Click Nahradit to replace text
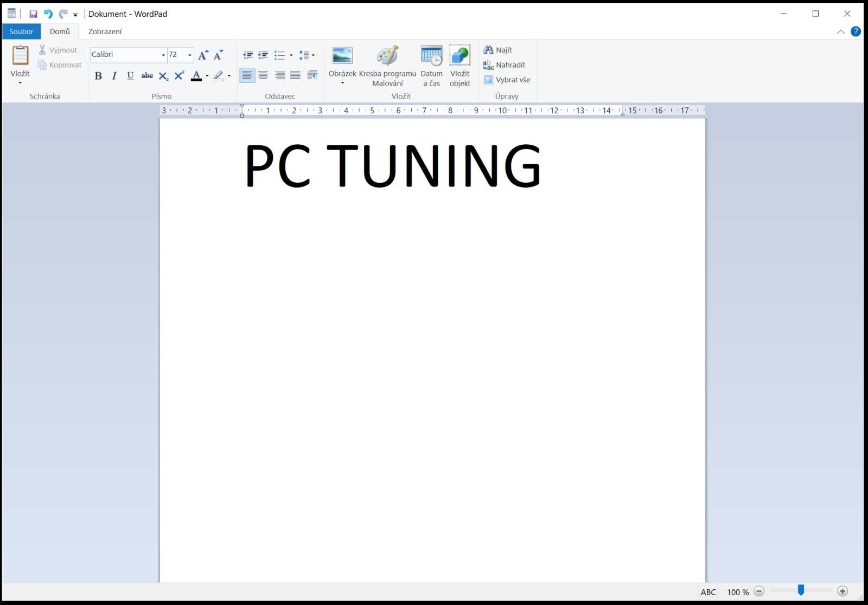The image size is (868, 605). coord(504,65)
